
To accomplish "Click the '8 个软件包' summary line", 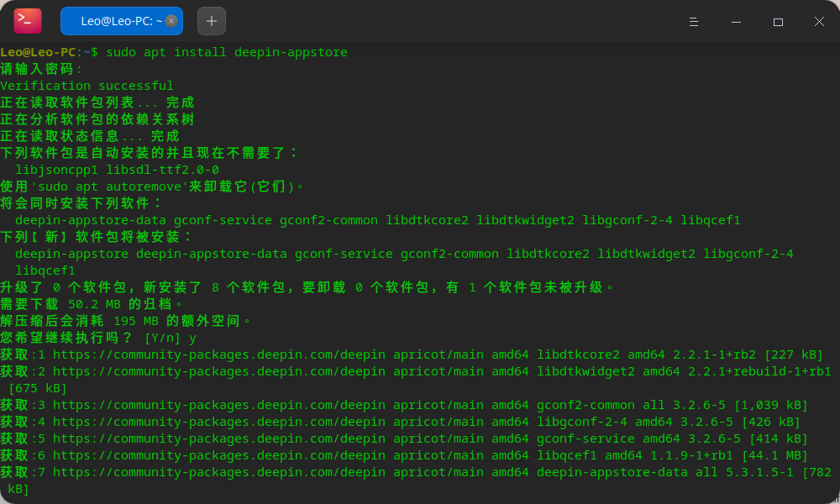I will pos(307,287).
